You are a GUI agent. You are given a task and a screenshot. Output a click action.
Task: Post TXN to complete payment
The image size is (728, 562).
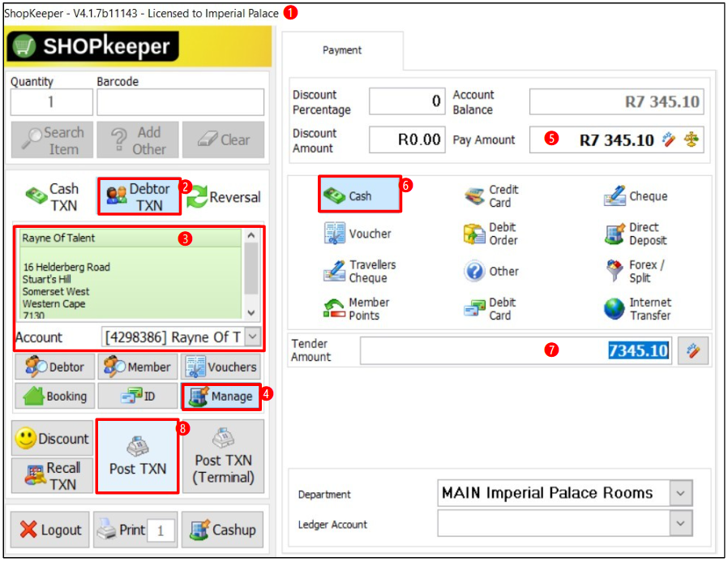[x=138, y=457]
